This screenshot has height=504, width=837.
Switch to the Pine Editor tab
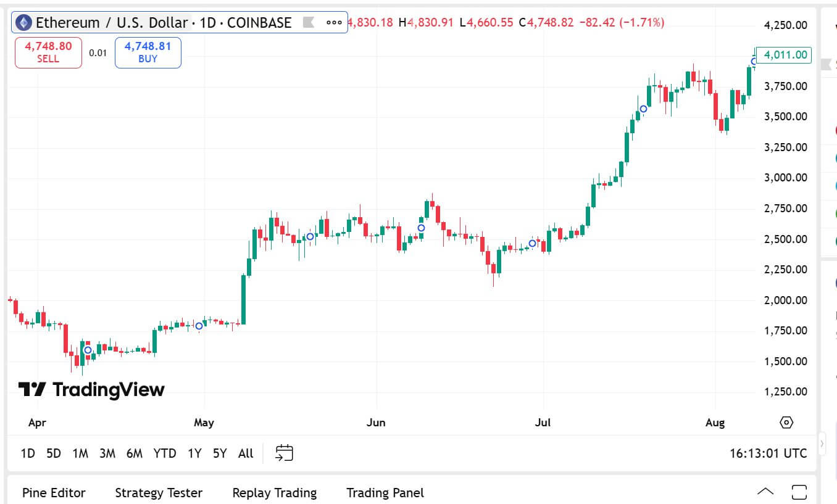pos(53,492)
